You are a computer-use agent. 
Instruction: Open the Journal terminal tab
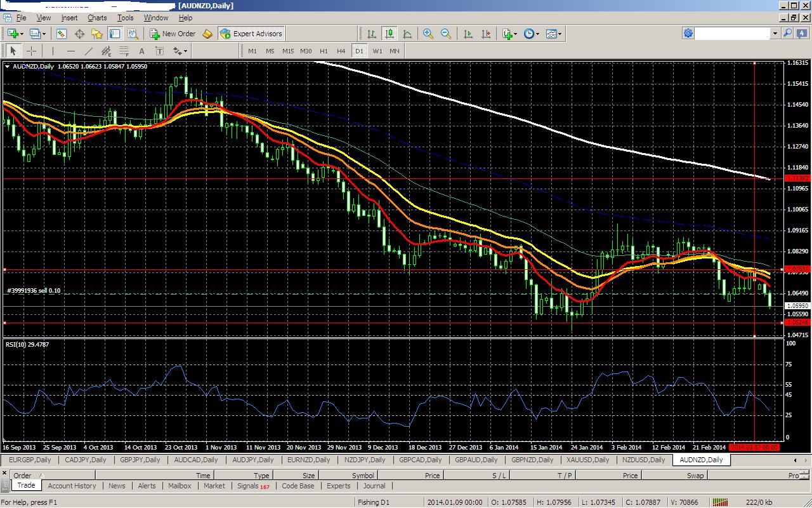(374, 486)
